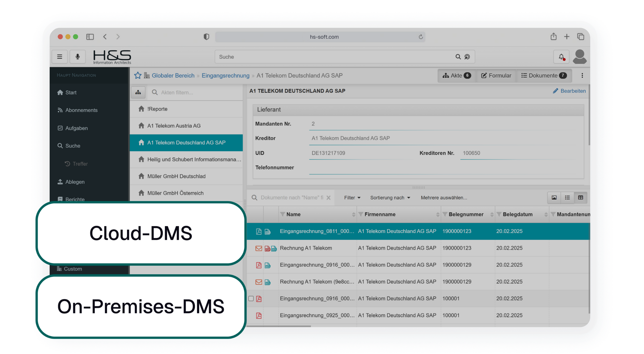Click the Eingangsrechnung breadcrumb link
The height and width of the screenshot is (354, 644).
coord(225,75)
